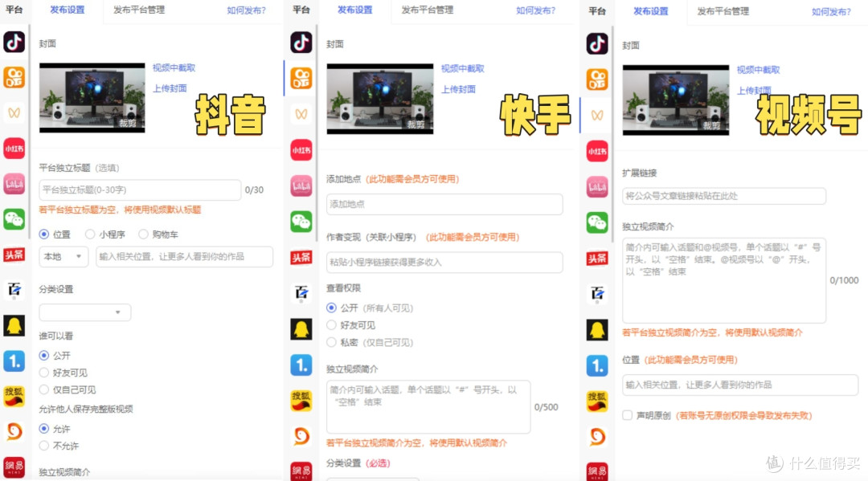The width and height of the screenshot is (868, 481).
Task: Select Xiaohongshu icon in left panel sidebar
Action: click(14, 149)
